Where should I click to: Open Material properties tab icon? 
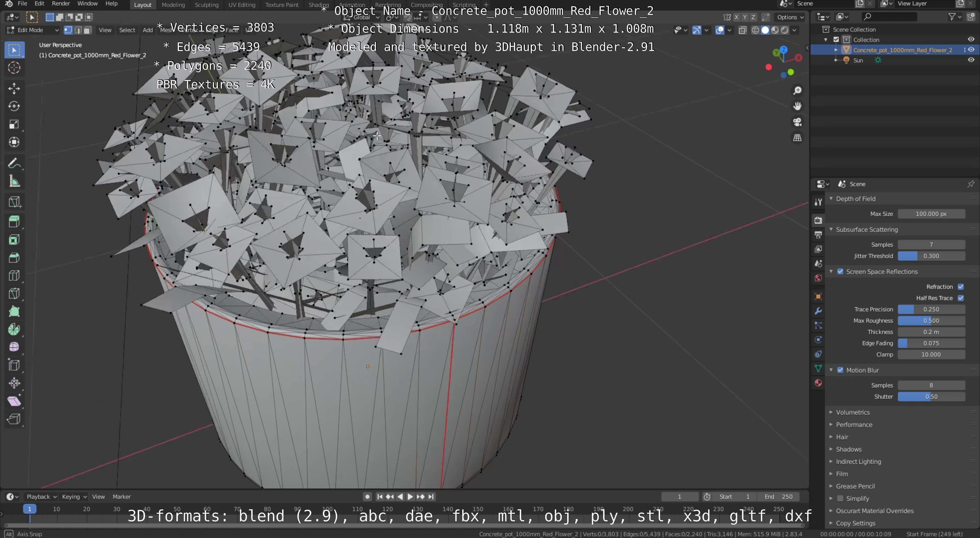tap(818, 383)
